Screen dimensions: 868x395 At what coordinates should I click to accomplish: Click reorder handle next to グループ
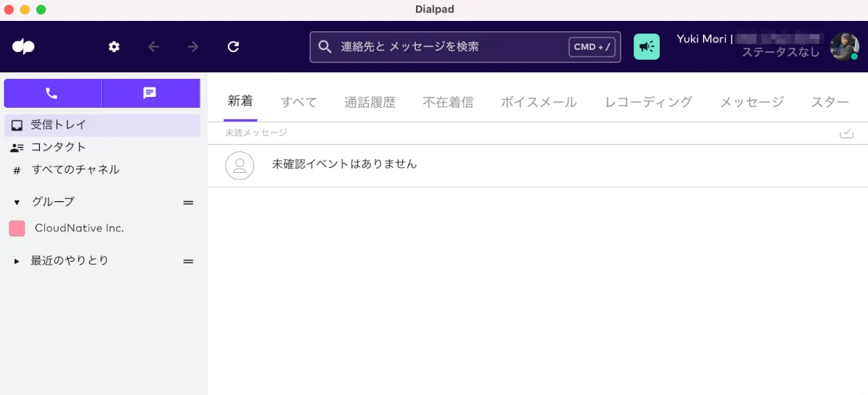coord(189,203)
